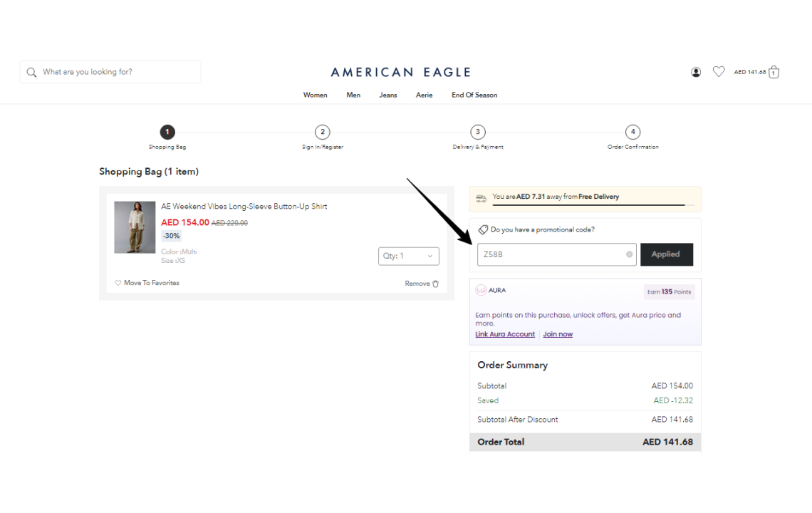This screenshot has height=513, width=812.
Task: Click the promotional code tag icon
Action: click(x=483, y=229)
